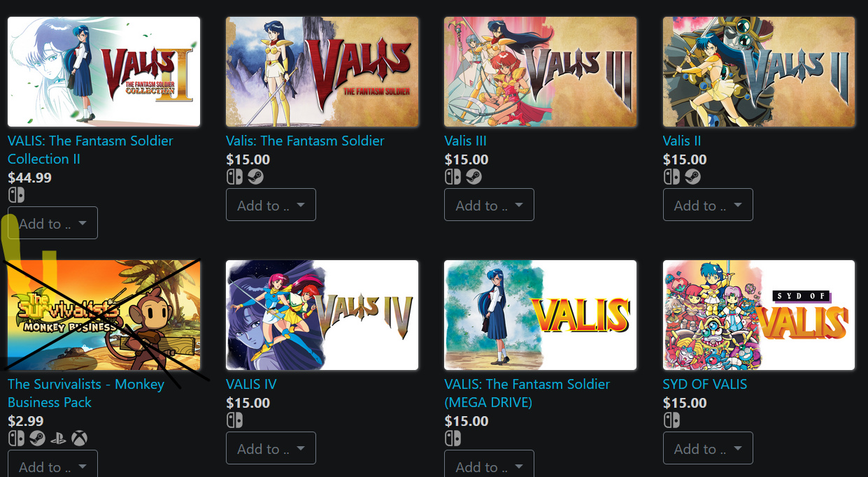Open Add to dropdown for Valis: The Fantasm Soldier
The image size is (868, 477).
tap(271, 205)
